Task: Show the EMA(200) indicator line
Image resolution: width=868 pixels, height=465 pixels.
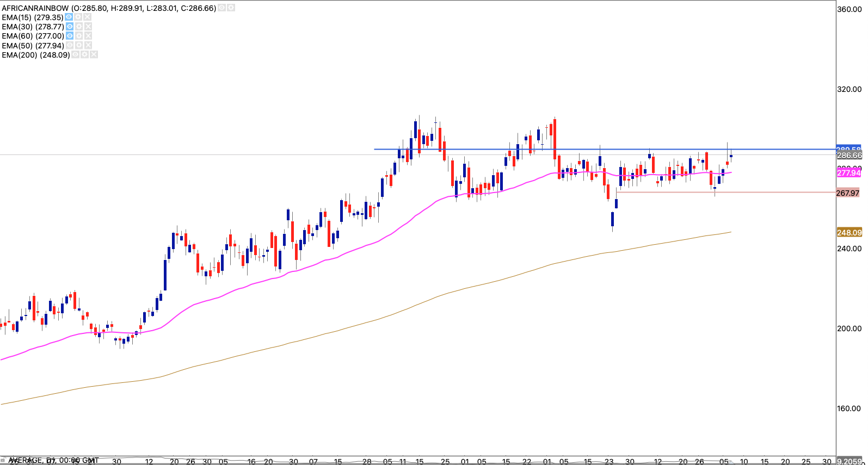Action: pos(76,55)
